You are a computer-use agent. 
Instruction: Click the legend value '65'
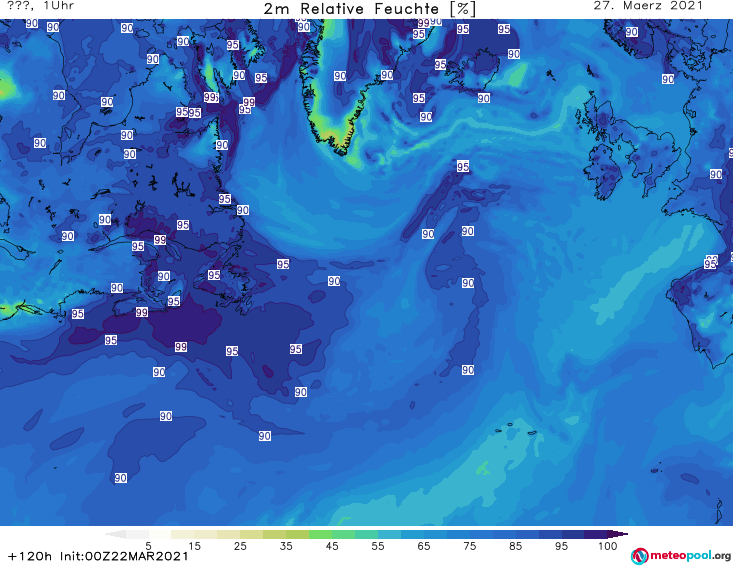[424, 546]
